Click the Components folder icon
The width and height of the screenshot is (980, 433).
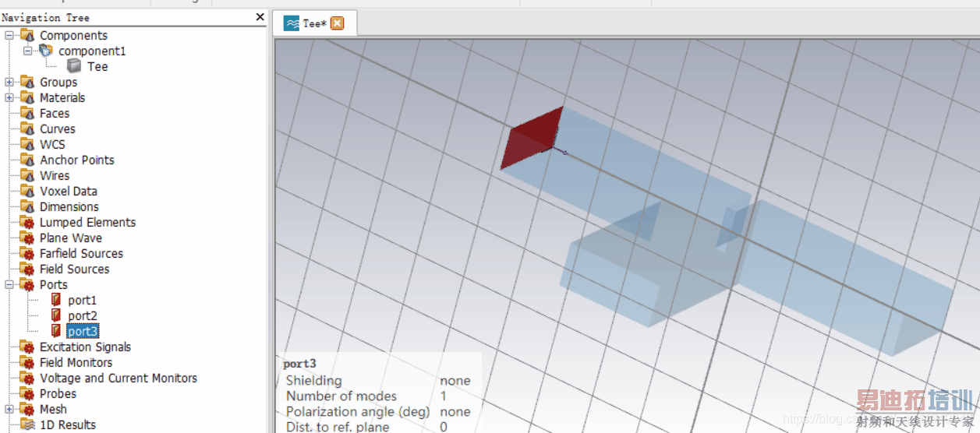[27, 35]
